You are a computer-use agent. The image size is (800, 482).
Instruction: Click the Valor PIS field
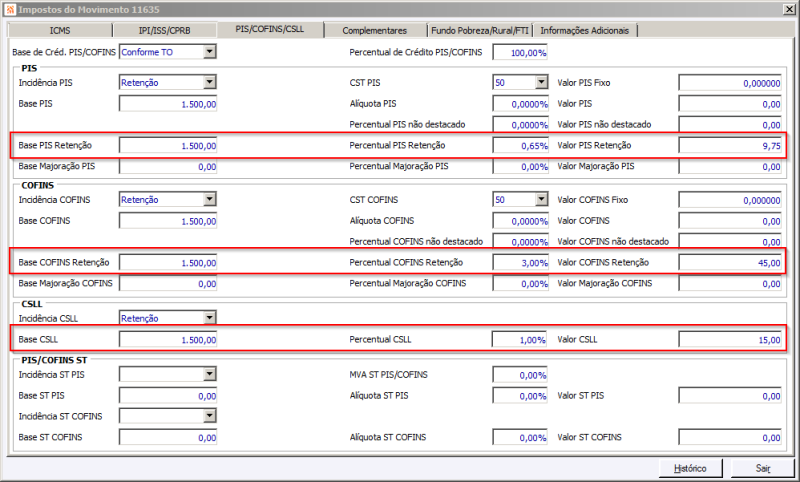tap(730, 104)
